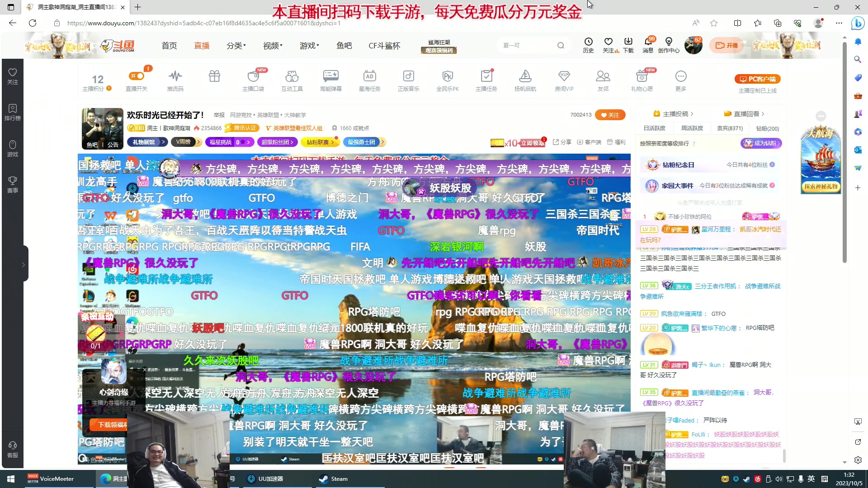Click 福利 benefits link
This screenshot has width=868, height=488.
(x=616, y=142)
